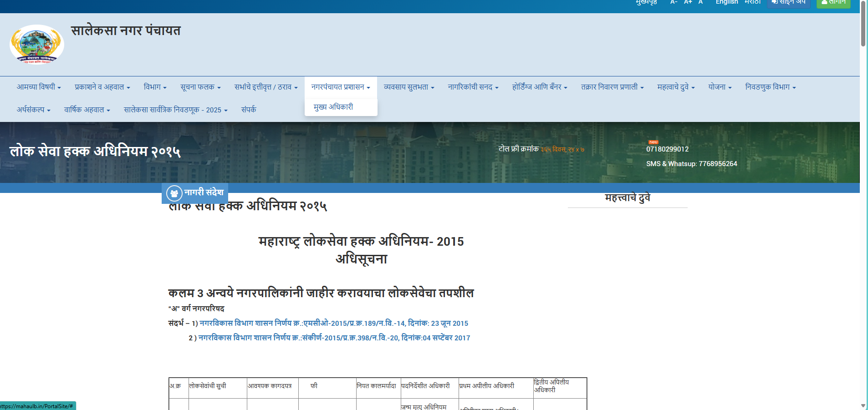This screenshot has height=410, width=868.
Task: Expand the तक्रार निवारण प्रणाली dropdown
Action: (x=612, y=87)
